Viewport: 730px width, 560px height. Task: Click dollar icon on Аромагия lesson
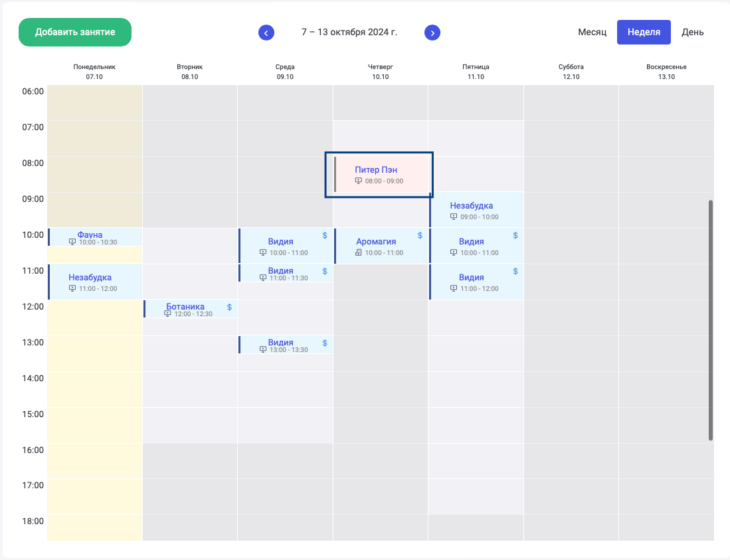coord(420,235)
